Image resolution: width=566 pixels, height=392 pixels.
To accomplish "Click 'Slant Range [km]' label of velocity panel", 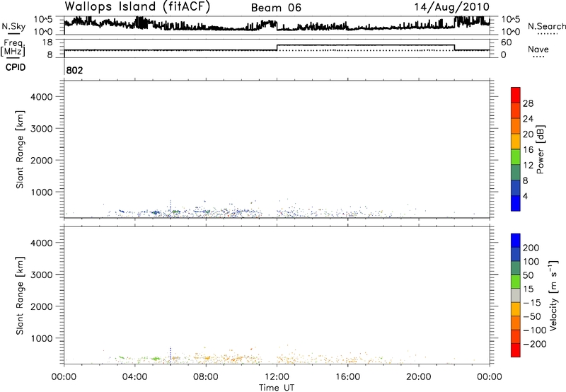I will pyautogui.click(x=20, y=296).
